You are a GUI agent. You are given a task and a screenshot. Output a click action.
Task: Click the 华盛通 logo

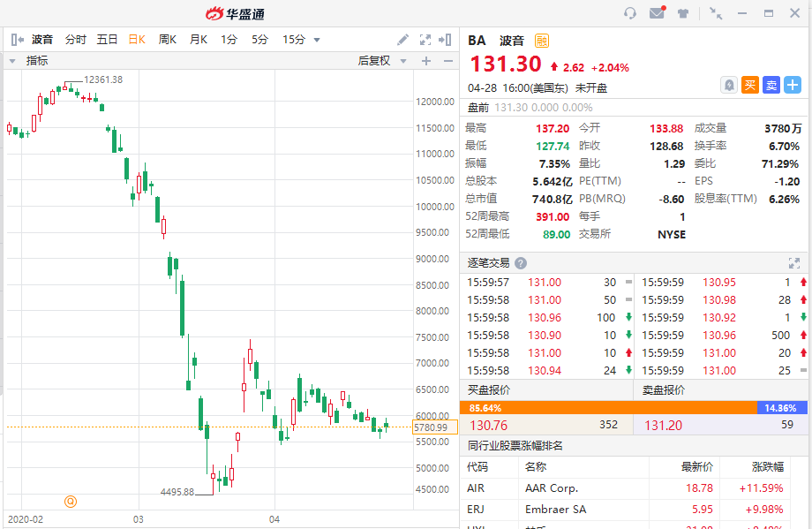[x=235, y=14]
